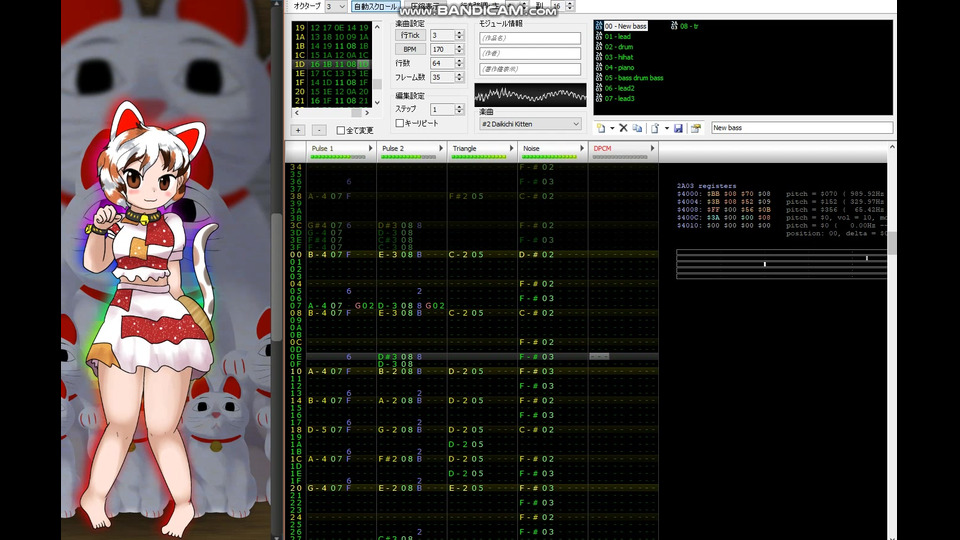This screenshot has height=540, width=960.
Task: Open the octave dropdown showing 3
Action: [336, 6]
